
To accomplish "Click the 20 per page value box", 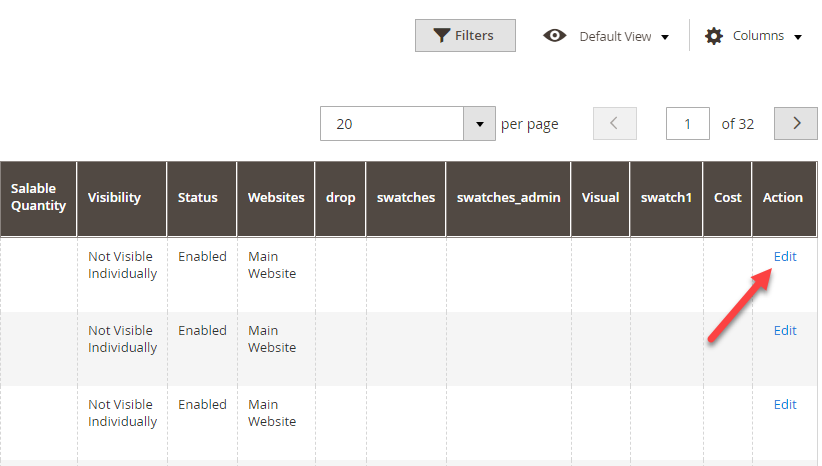I will pos(392,124).
